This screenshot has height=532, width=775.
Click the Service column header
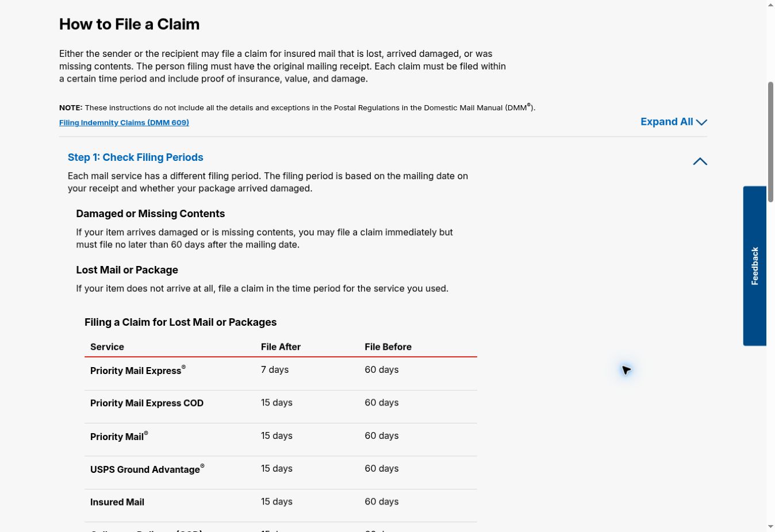(x=107, y=347)
